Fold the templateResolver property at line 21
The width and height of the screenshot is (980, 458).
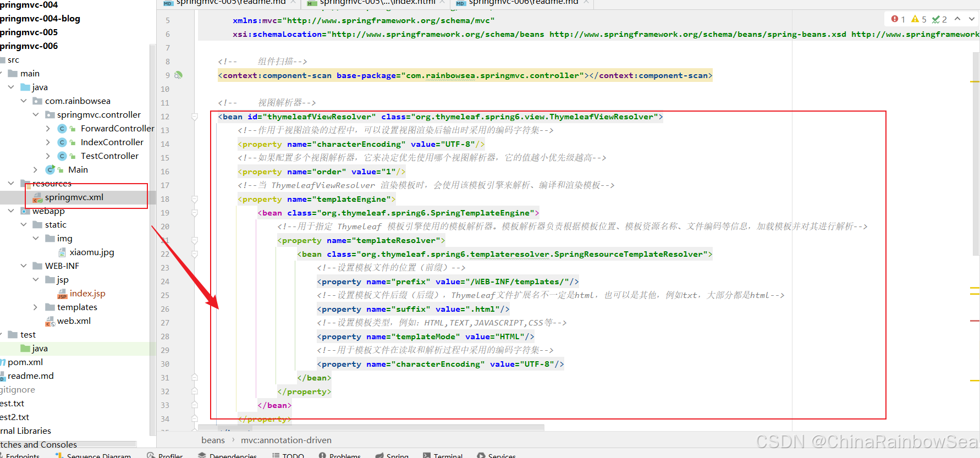[195, 240]
